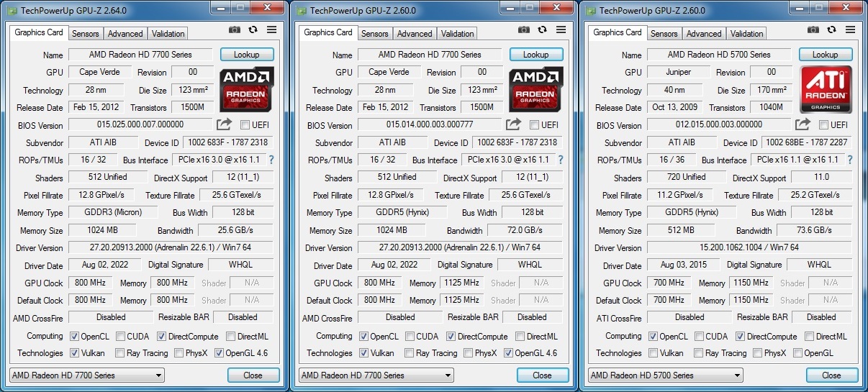Image resolution: width=868 pixels, height=392 pixels.
Task: Click screenshot camera icon in left GPU-Z 2.64.0 window
Action: [235, 30]
